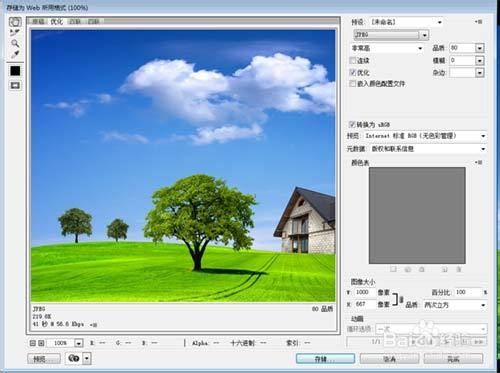Open the resample quality 两次立方 dropdown
Screen dimensions: 500x373
point(455,305)
